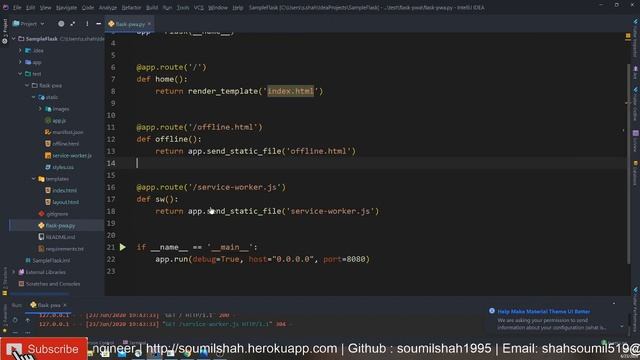
Task: Click the up arrow icon in Run panel
Action: (x=27, y=320)
